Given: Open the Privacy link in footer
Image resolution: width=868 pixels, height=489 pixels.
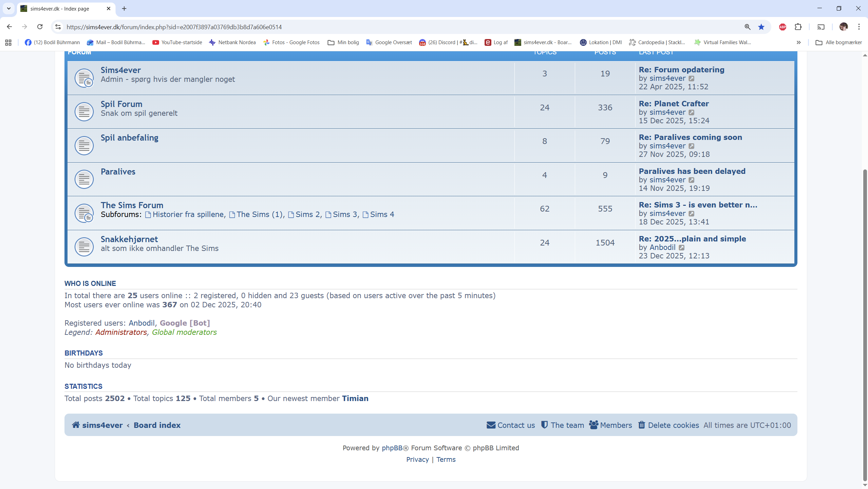Looking at the screenshot, I should tap(417, 459).
